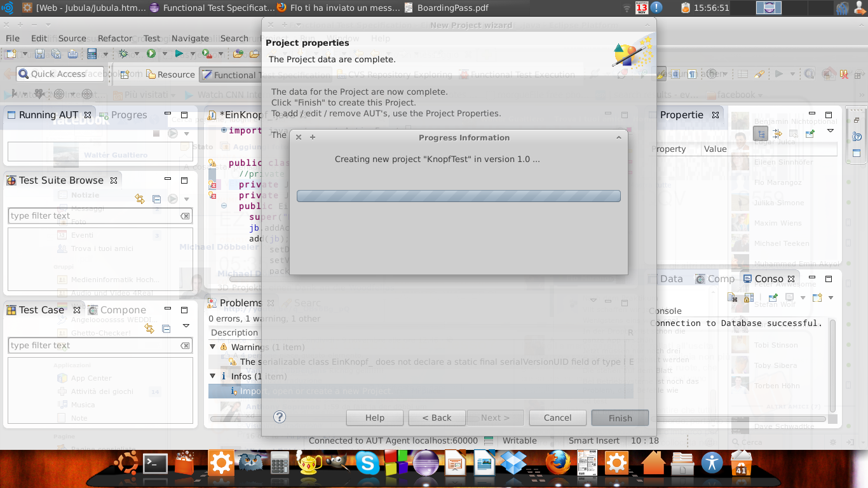Click the 'Writable' status bar entry
The height and width of the screenshot is (488, 868).
[x=519, y=440]
